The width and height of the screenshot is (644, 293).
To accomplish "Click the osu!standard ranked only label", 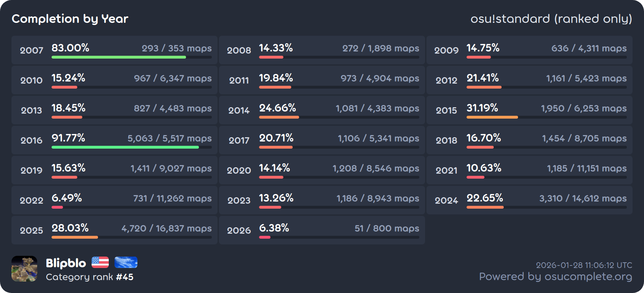I will tap(551, 19).
